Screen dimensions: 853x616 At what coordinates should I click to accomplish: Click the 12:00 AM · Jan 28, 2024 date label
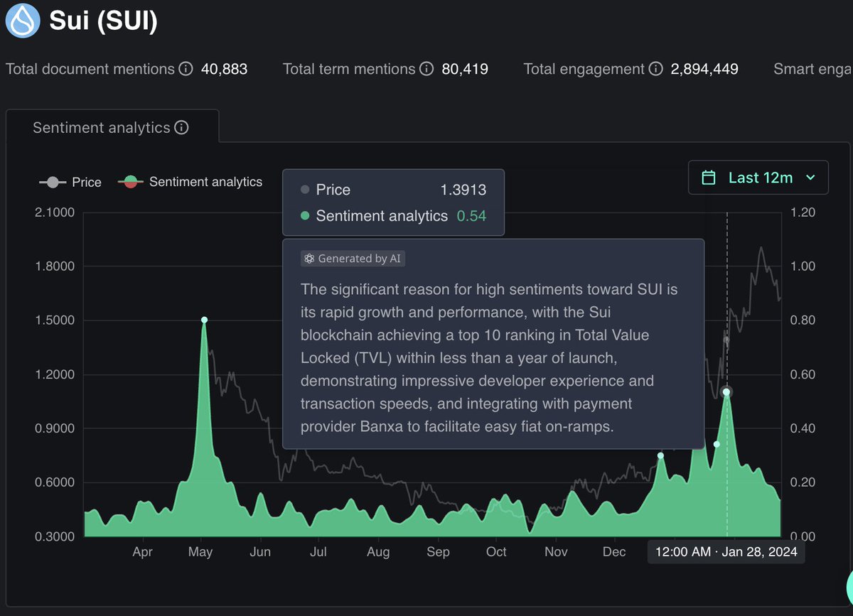pyautogui.click(x=726, y=552)
